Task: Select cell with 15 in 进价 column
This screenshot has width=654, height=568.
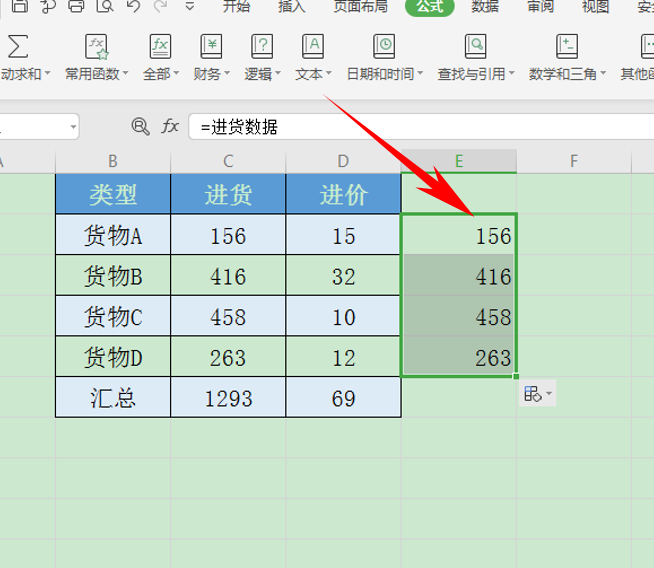Action: pyautogui.click(x=343, y=235)
